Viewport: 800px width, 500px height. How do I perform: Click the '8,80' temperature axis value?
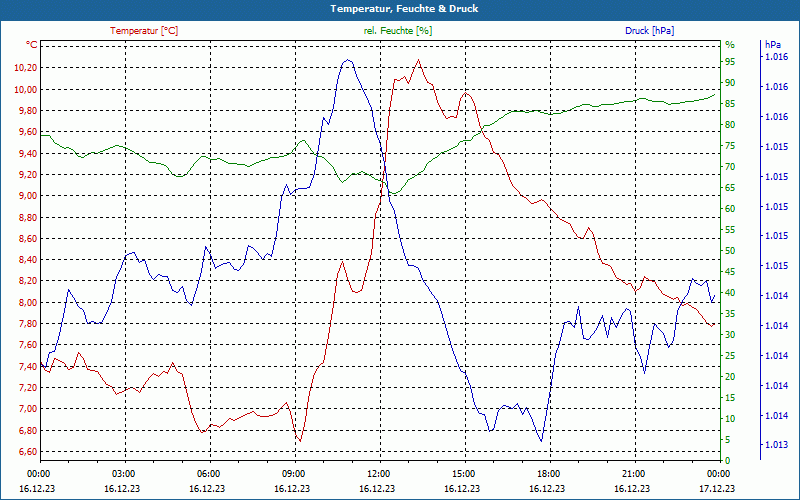coord(28,217)
